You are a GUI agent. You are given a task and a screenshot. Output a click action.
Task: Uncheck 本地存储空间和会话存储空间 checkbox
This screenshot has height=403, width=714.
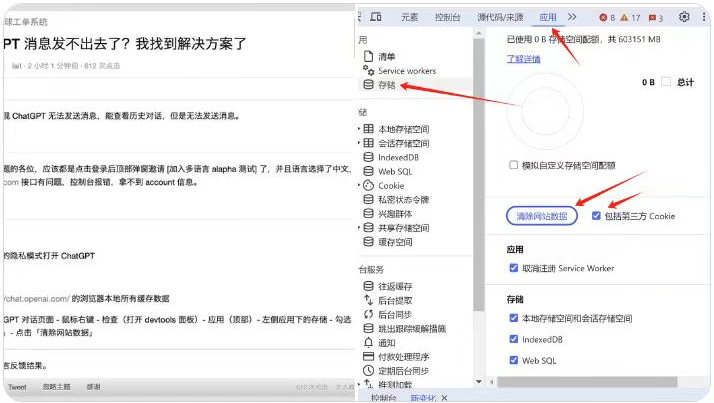(514, 318)
